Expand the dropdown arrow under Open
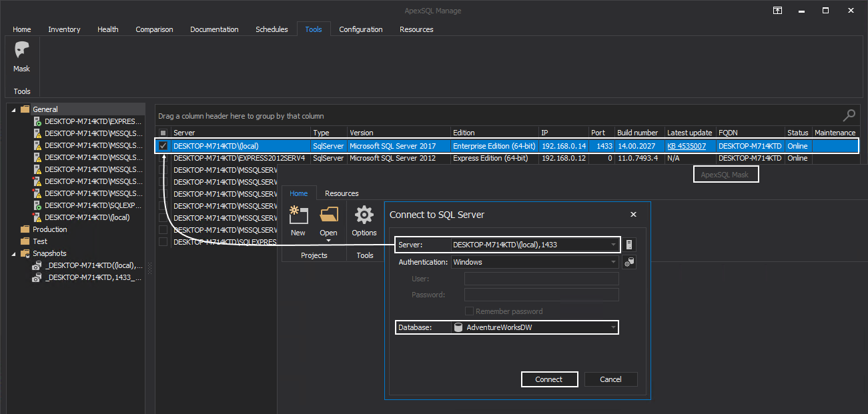 (x=328, y=240)
